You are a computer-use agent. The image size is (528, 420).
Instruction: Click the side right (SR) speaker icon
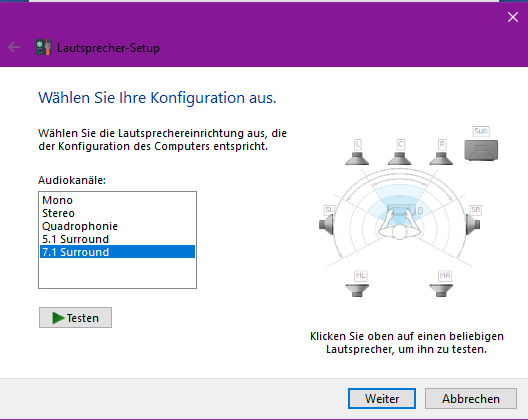tap(473, 224)
